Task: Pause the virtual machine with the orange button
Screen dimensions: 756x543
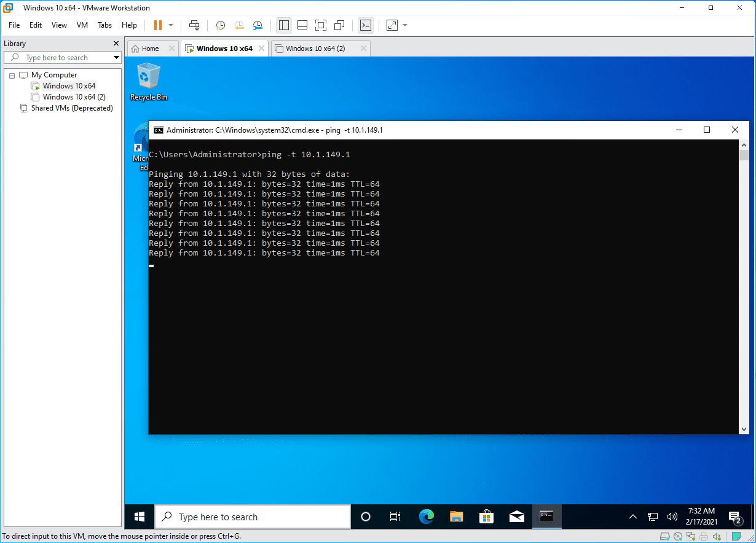Action: pyautogui.click(x=158, y=25)
